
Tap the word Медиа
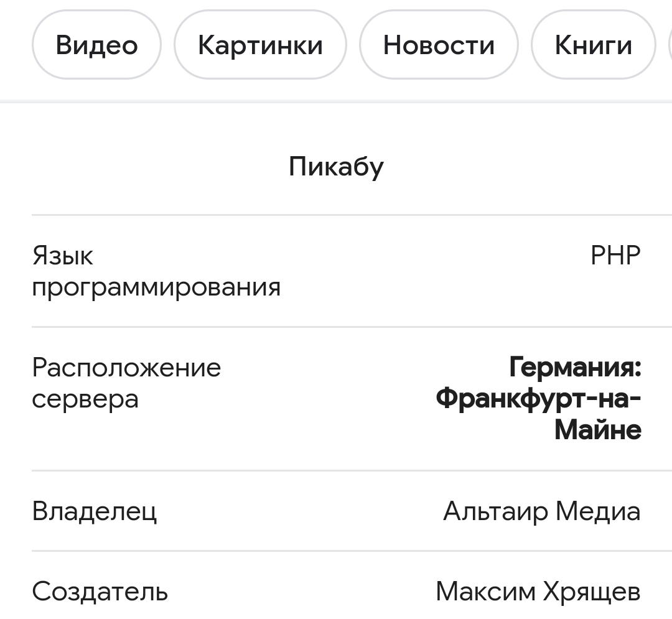(597, 511)
